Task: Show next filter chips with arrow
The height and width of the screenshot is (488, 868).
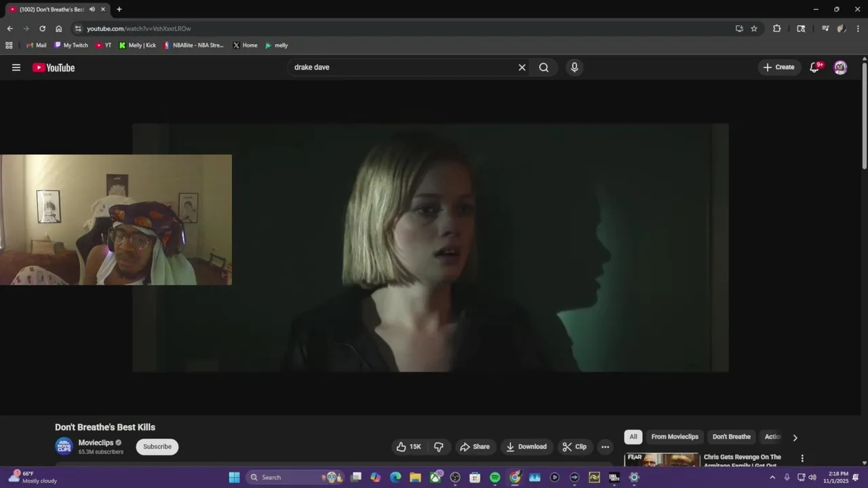Action: point(795,438)
